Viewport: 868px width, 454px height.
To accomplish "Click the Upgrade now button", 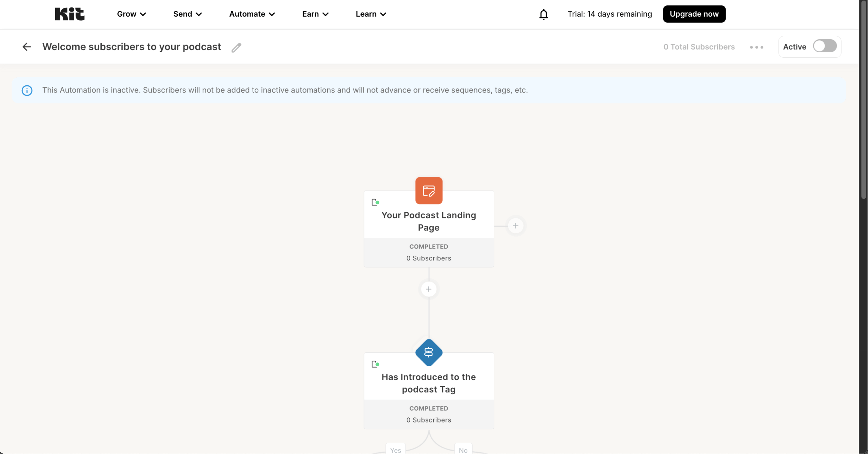I will point(694,14).
